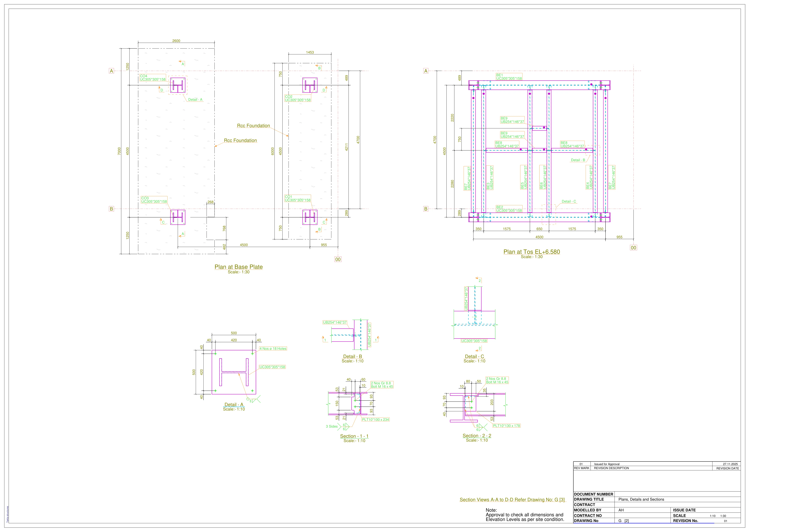The image size is (797, 532).
Task: Click the 'Plans, Details and Sections' title text
Action: click(641, 499)
